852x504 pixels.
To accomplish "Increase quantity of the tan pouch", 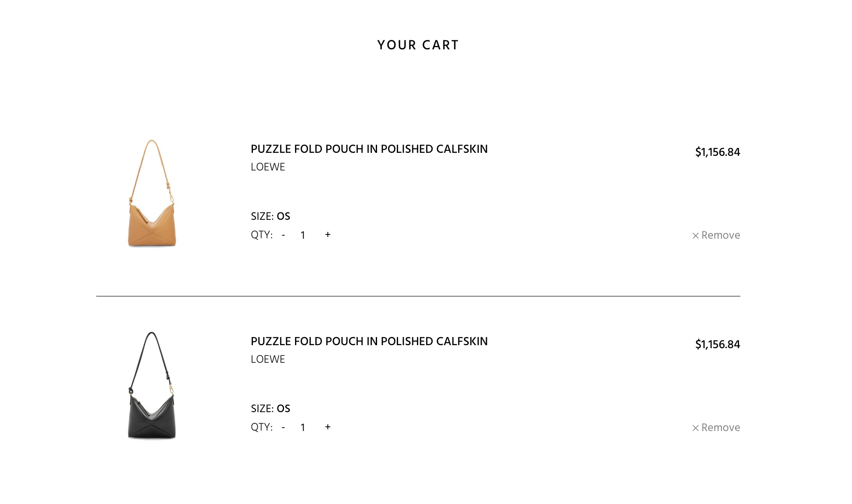I will (x=328, y=235).
